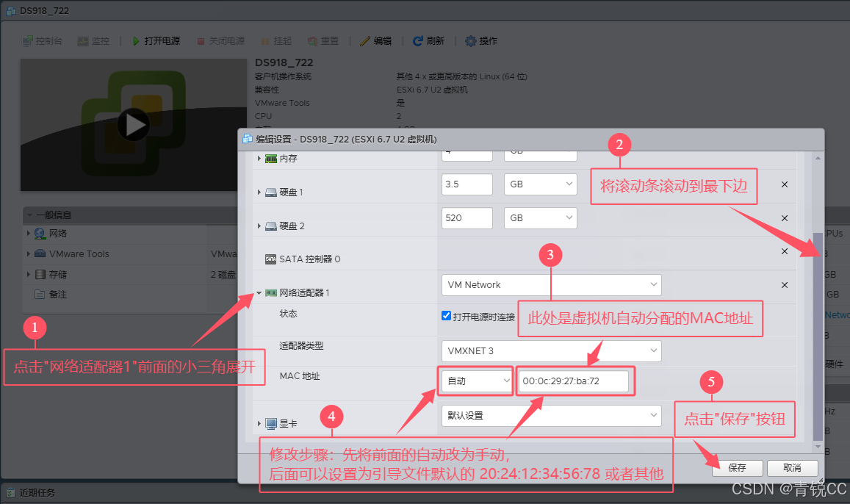Open the VM Network dropdown
The height and width of the screenshot is (504, 850).
[551, 285]
